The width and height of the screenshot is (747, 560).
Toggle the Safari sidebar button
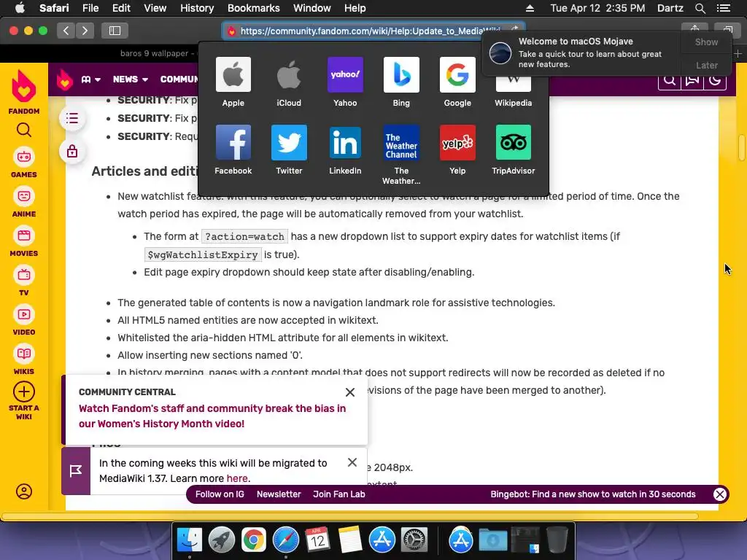115,31
